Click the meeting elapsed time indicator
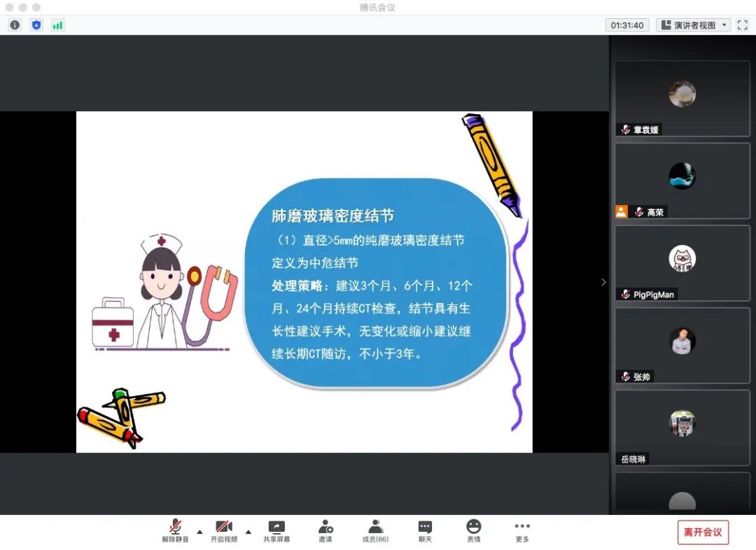The width and height of the screenshot is (756, 550). 626,25
